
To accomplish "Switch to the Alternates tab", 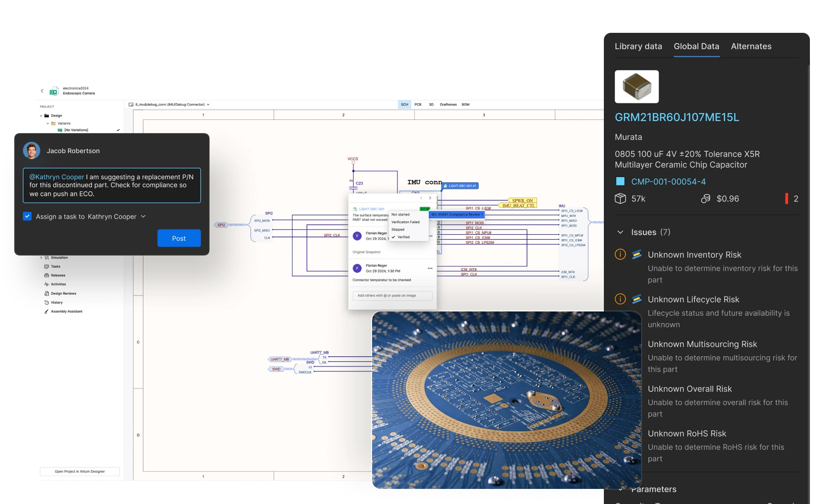I will pyautogui.click(x=751, y=46).
